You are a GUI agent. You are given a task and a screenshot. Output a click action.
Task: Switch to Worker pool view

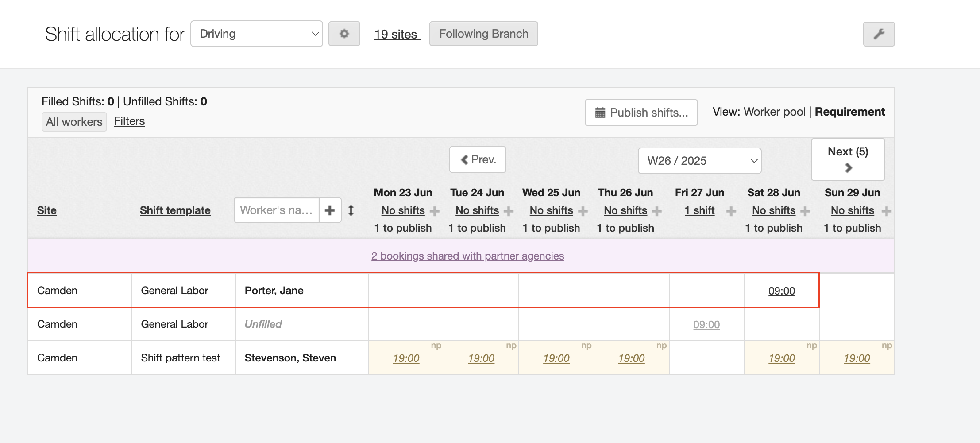point(774,112)
